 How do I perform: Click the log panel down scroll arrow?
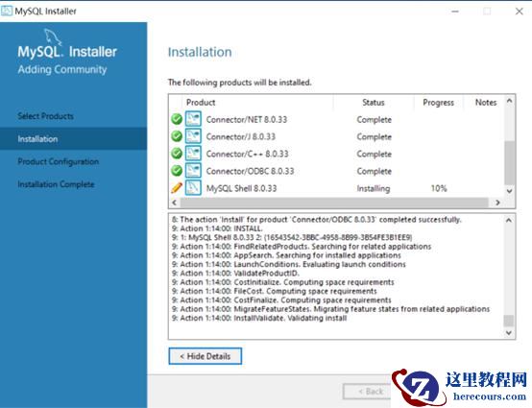509,333
